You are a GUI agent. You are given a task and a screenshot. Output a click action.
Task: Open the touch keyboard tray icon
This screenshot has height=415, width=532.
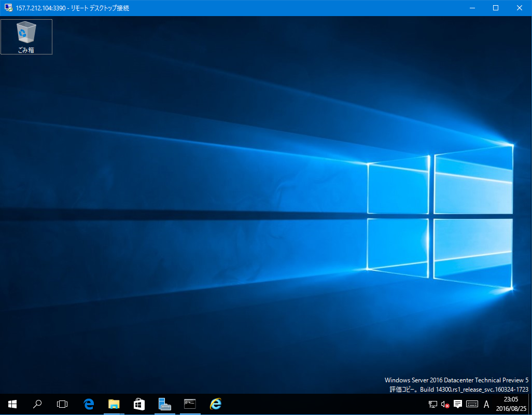click(472, 404)
